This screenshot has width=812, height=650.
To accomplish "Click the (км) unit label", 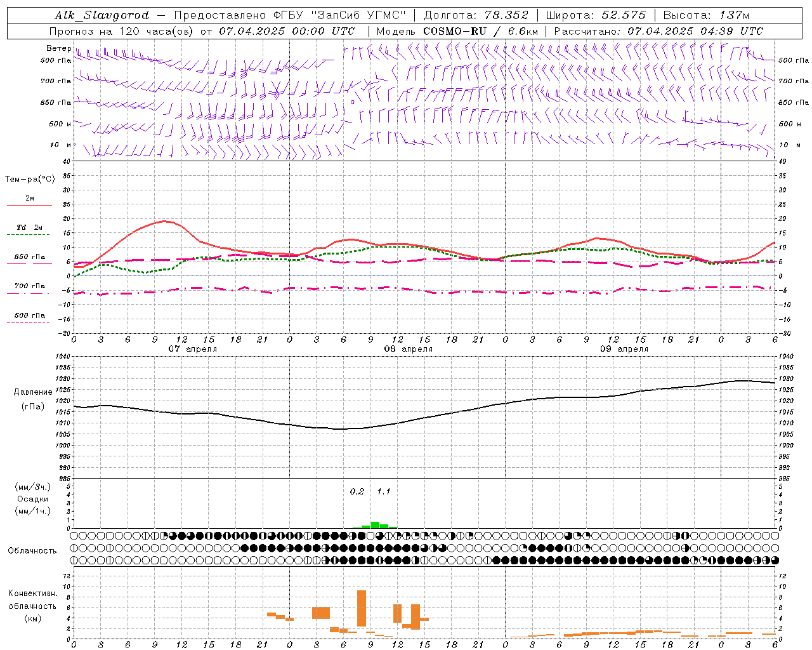I will pos(34,619).
